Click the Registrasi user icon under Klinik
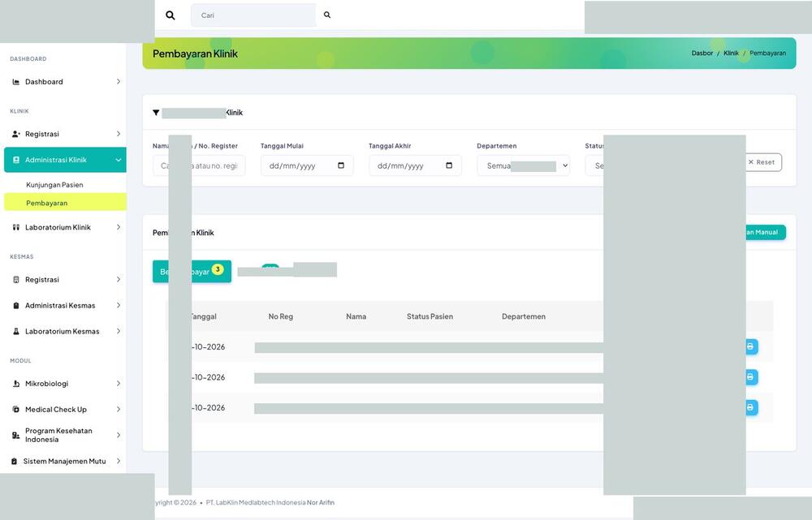The height and width of the screenshot is (520, 812). [16, 134]
